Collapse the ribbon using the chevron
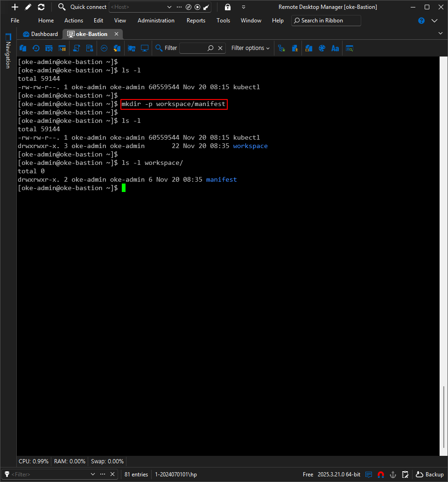The height and width of the screenshot is (482, 448). pos(434,21)
